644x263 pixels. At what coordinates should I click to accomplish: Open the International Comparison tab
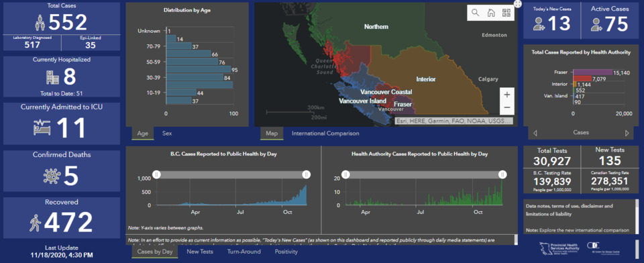[x=325, y=133]
